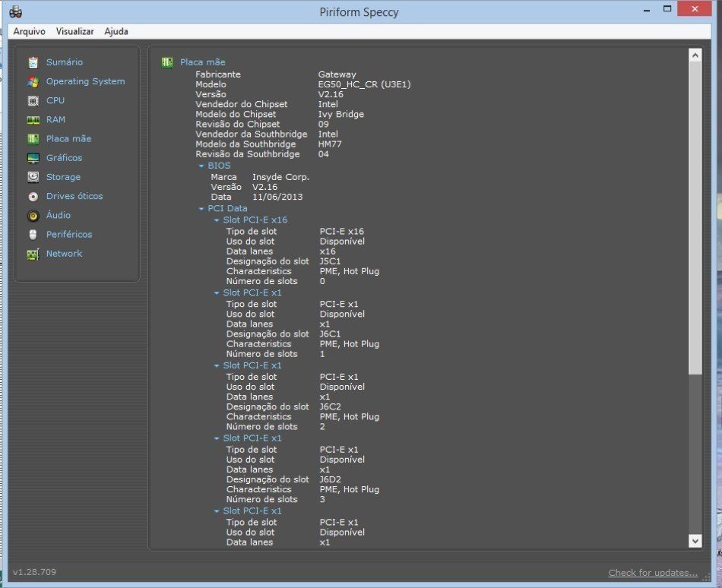
Task: Collapse Slot PCI-E x1 node above J6C2
Action: click(217, 365)
